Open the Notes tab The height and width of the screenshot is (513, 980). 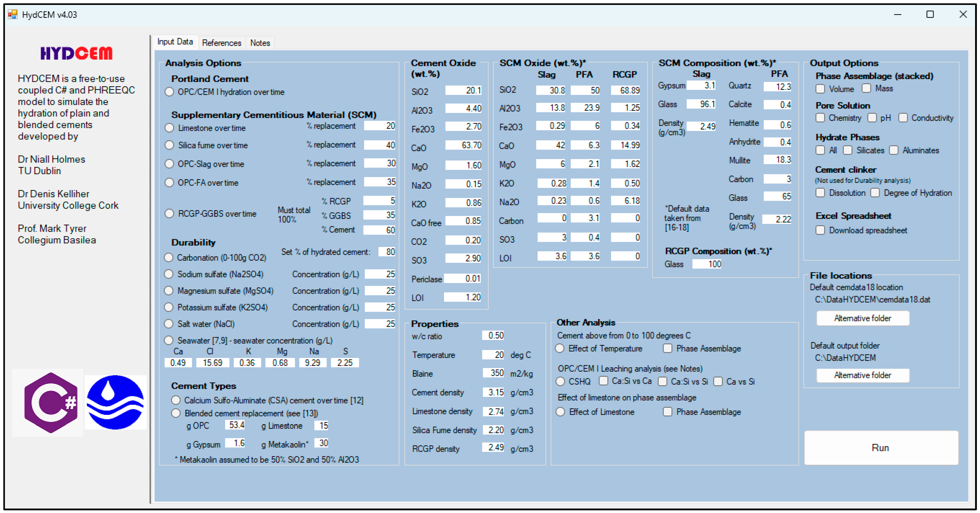point(260,43)
